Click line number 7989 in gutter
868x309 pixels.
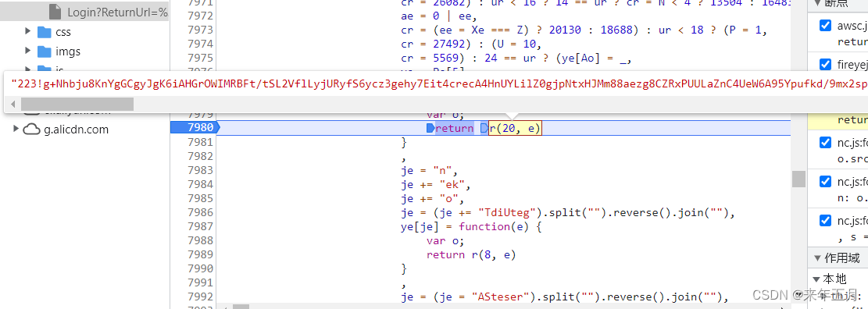pos(200,254)
